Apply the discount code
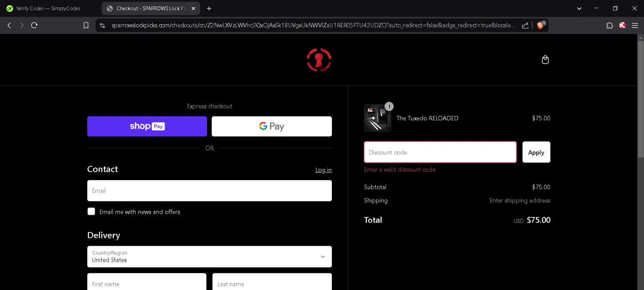 [x=536, y=152]
